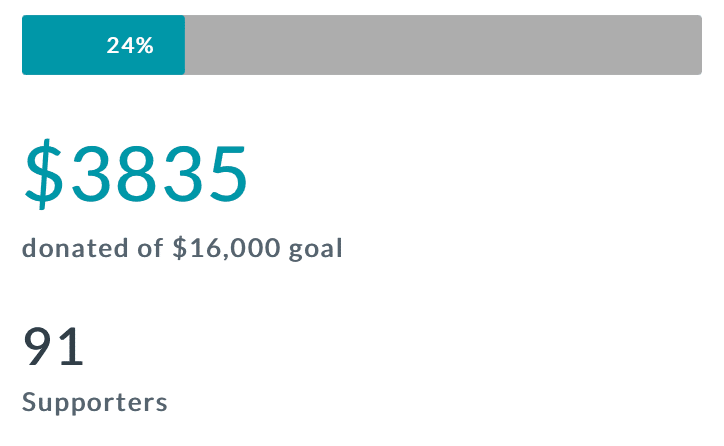Click the digits 3835 in teal
Viewport: 724px width, 446px height.
(x=158, y=174)
